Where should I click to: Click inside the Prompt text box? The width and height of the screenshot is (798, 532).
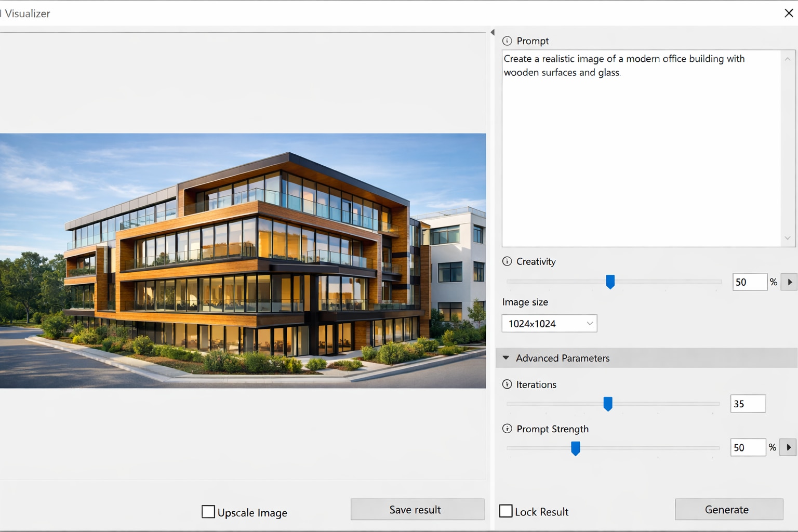point(641,156)
